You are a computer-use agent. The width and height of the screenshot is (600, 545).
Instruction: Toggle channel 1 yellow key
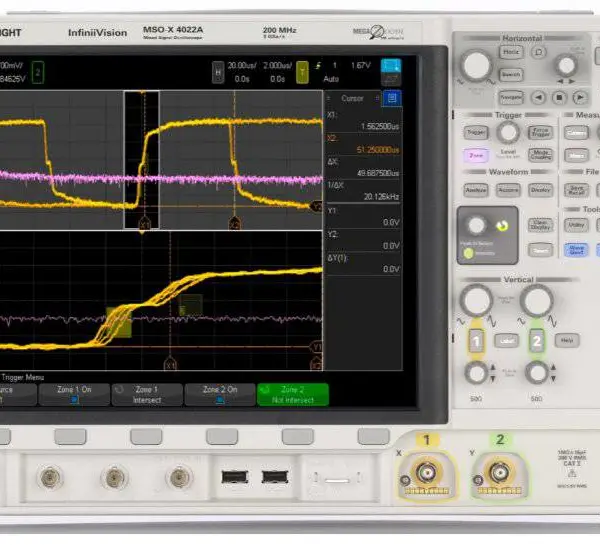click(x=476, y=340)
